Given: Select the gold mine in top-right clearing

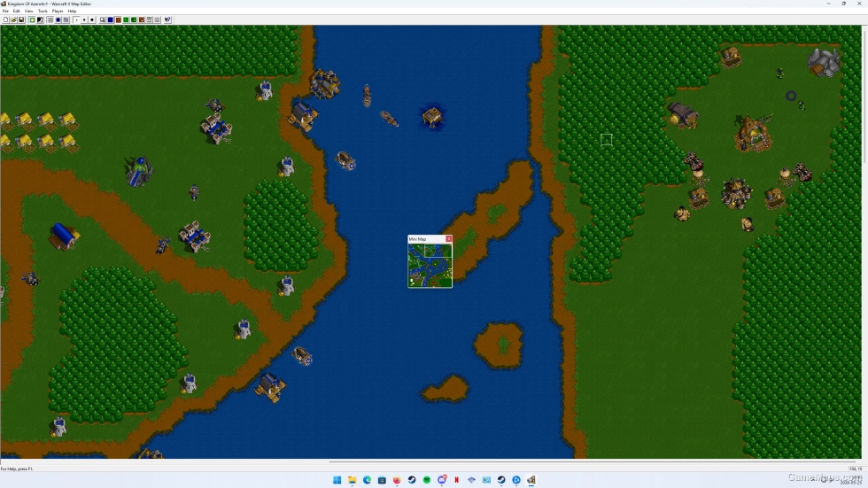Looking at the screenshot, I should 824,61.
